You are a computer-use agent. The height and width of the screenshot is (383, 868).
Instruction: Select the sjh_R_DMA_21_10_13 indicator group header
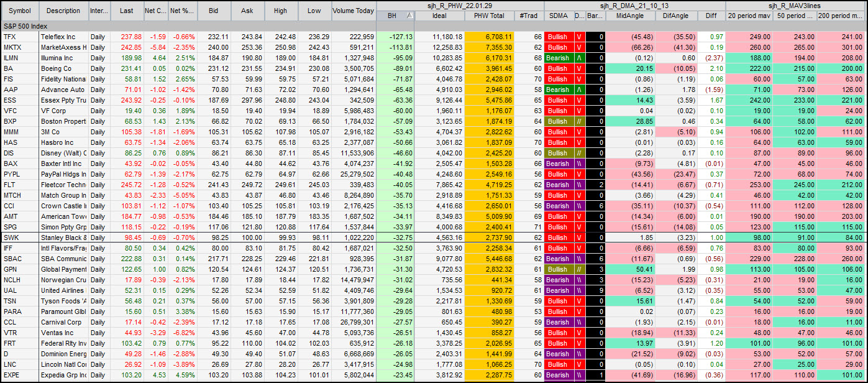pyautogui.click(x=634, y=6)
